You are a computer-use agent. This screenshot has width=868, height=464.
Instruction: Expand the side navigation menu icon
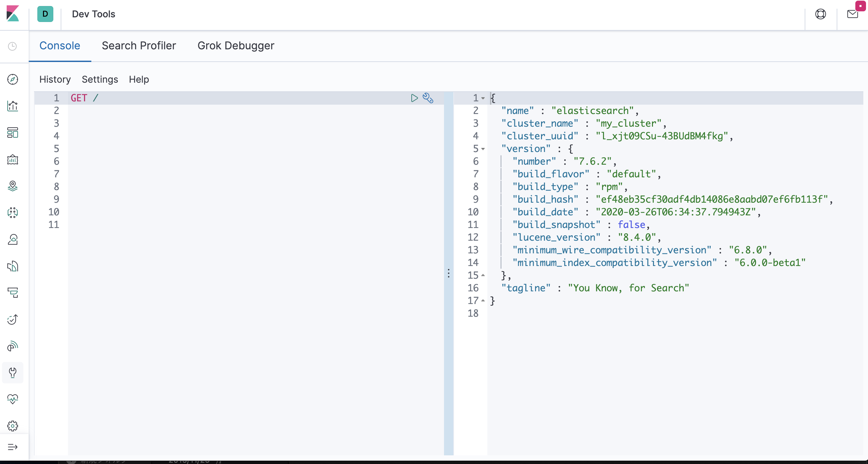tap(12, 447)
